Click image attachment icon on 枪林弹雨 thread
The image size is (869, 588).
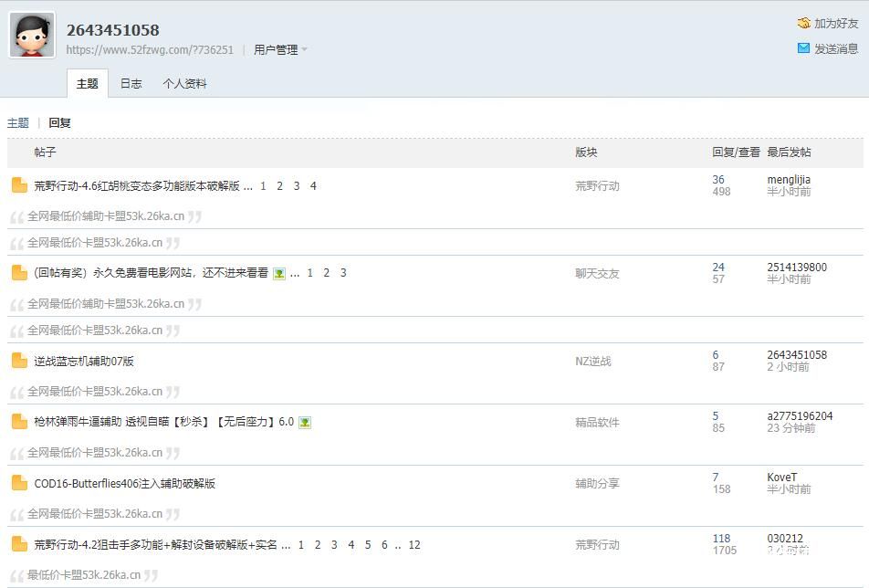[x=305, y=422]
